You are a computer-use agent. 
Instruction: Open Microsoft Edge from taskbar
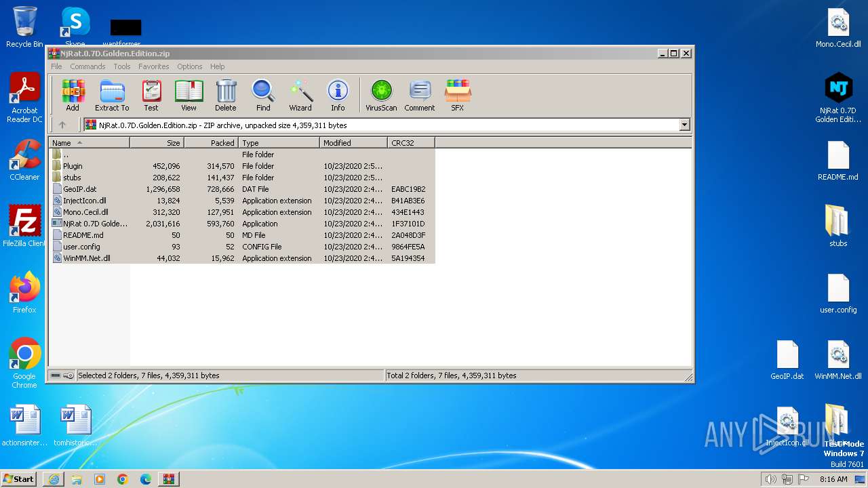click(146, 479)
